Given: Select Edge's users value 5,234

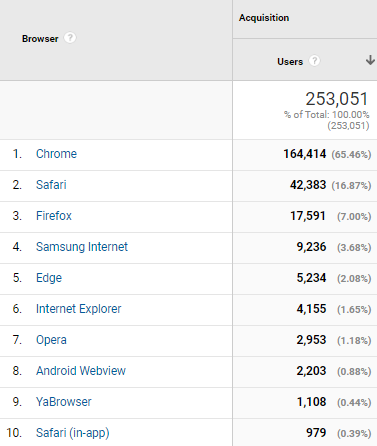Looking at the screenshot, I should click(311, 278).
